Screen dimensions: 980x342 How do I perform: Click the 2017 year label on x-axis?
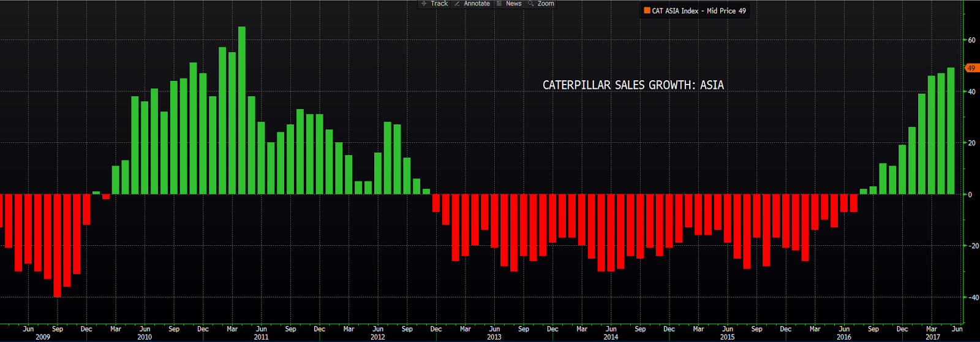933,337
